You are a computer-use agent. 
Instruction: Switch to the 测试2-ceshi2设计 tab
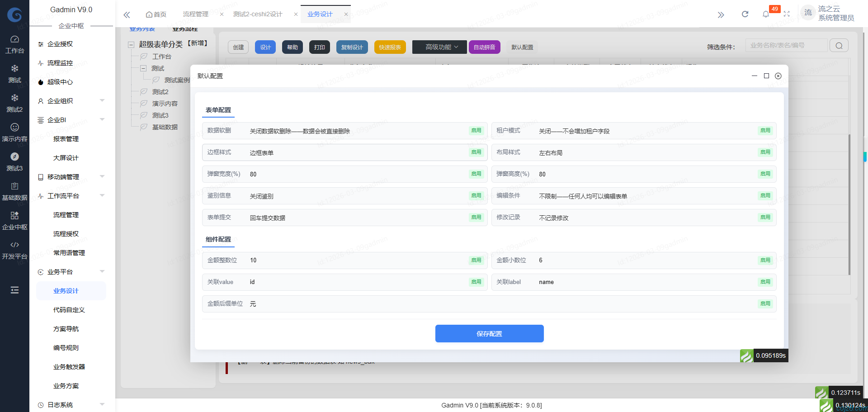(258, 14)
